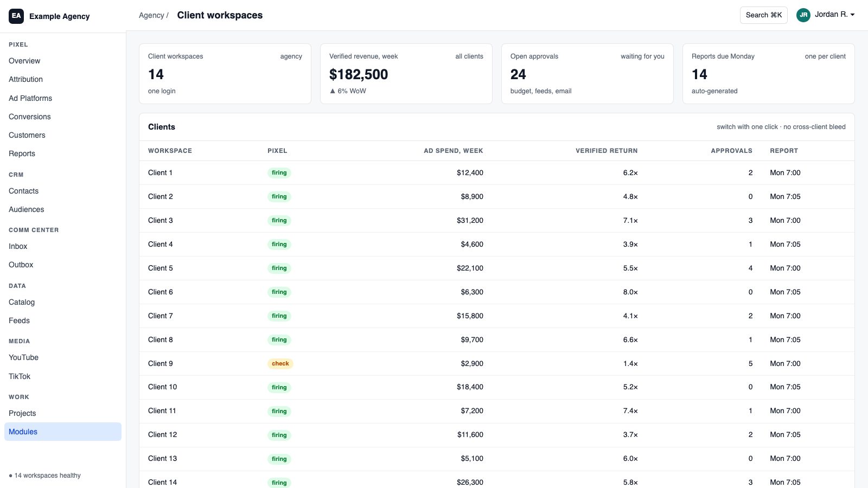The image size is (868, 488).
Task: Click the check badge for Client 9
Action: (x=280, y=364)
